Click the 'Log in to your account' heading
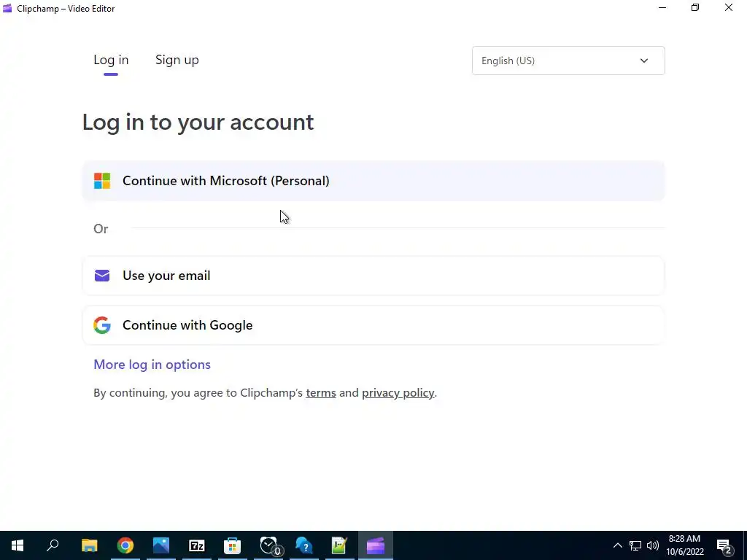 tap(198, 122)
